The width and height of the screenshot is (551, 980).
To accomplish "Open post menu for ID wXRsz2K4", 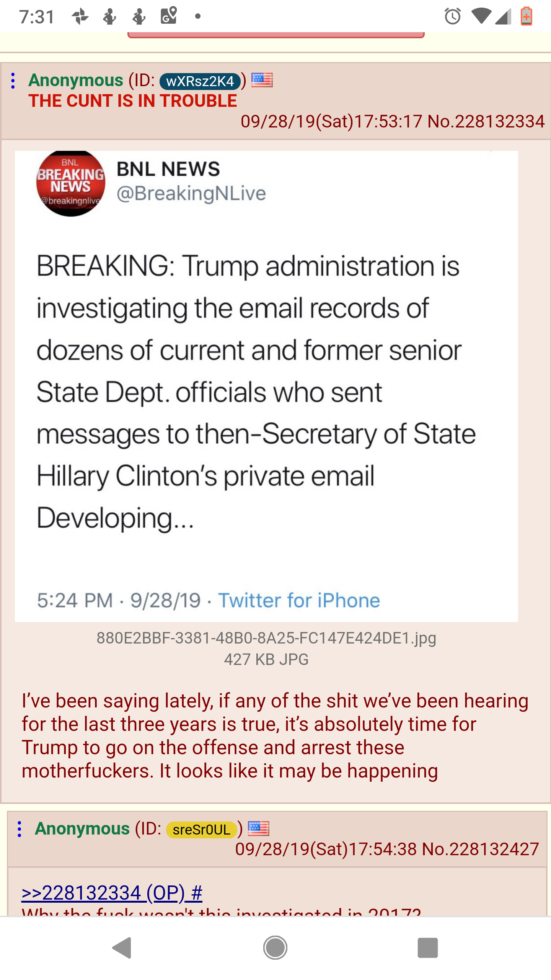I will (x=13, y=81).
